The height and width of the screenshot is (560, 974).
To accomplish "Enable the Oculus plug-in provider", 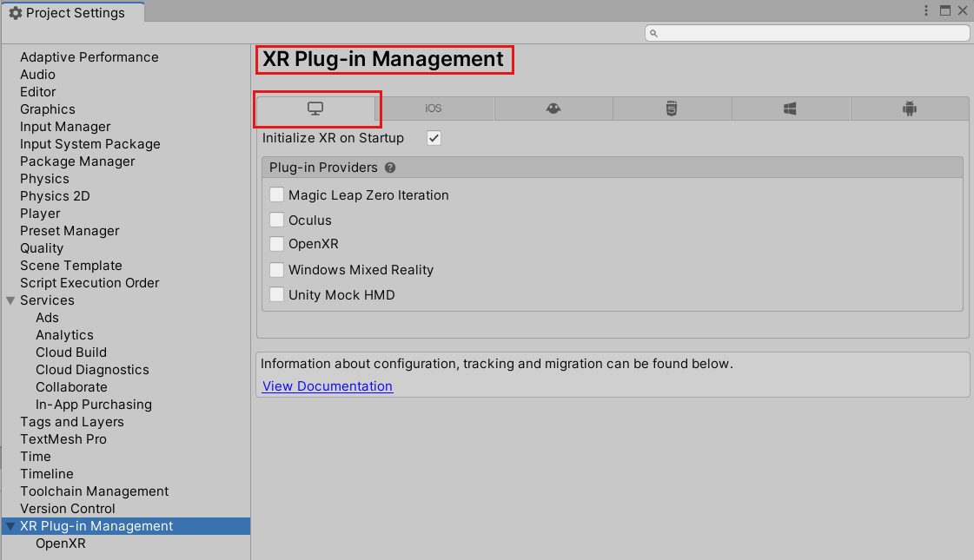I will pyautogui.click(x=276, y=220).
